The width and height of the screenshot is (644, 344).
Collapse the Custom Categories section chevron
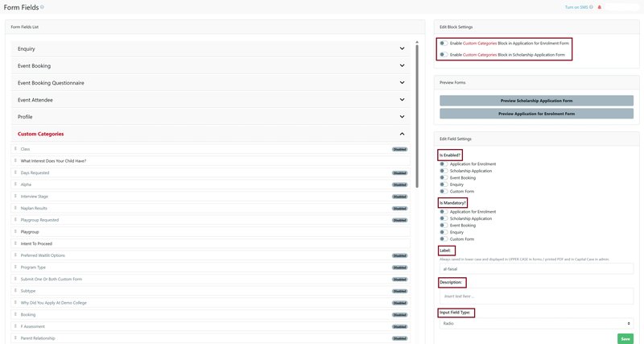tap(402, 134)
